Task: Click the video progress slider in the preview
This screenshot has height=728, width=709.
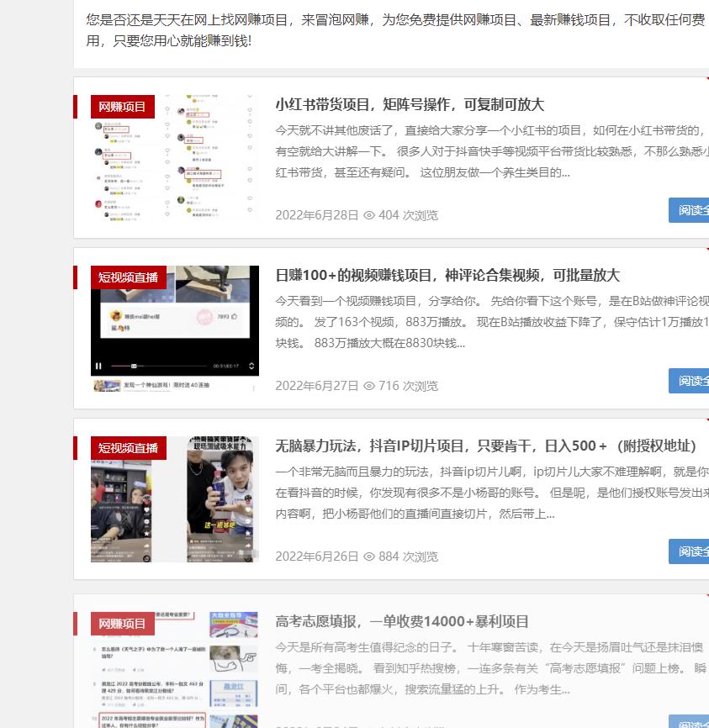Action: [x=135, y=364]
